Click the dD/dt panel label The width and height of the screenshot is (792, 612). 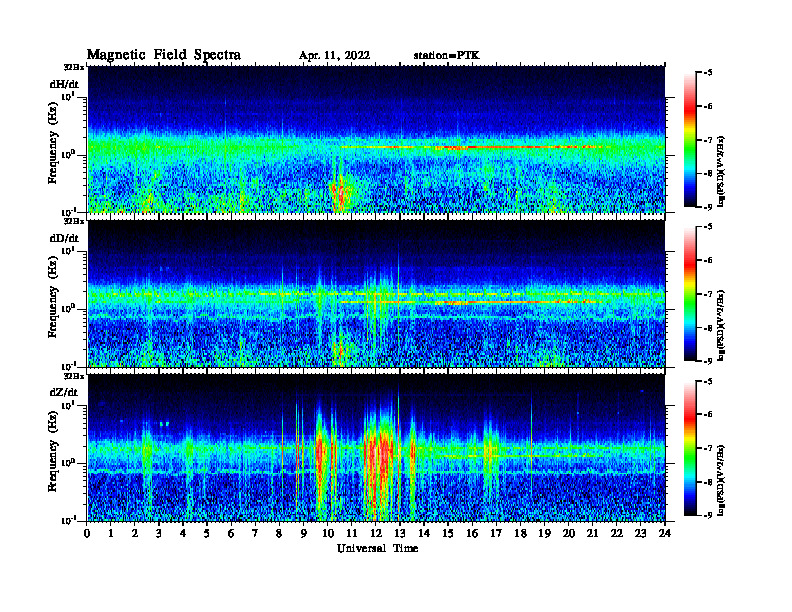coord(64,238)
